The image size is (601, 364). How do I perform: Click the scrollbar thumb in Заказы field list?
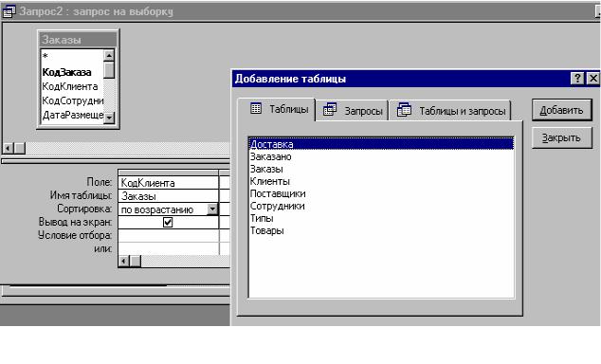coord(109,70)
